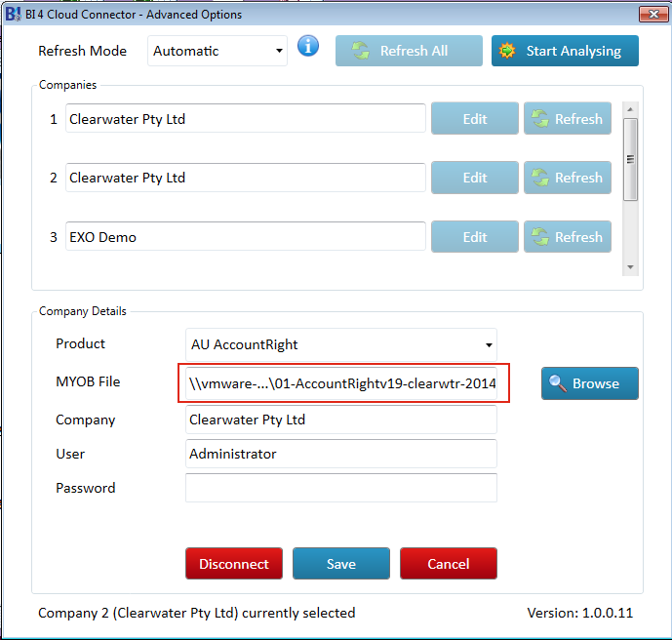Click Start Analysing button
This screenshot has height=640, width=672.
[565, 51]
